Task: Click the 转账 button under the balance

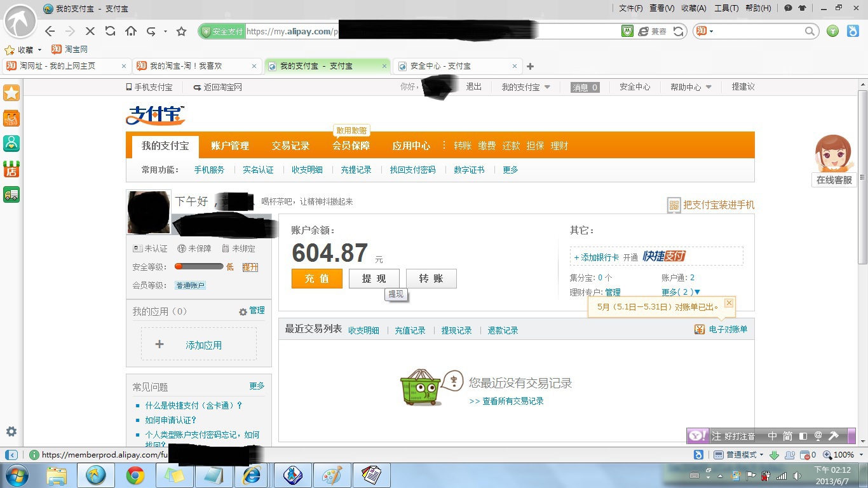Action: pos(431,279)
